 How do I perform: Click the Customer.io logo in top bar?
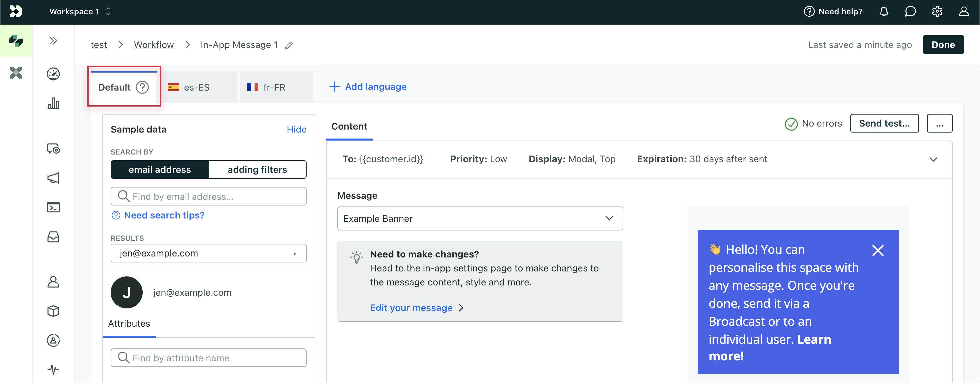(x=16, y=11)
